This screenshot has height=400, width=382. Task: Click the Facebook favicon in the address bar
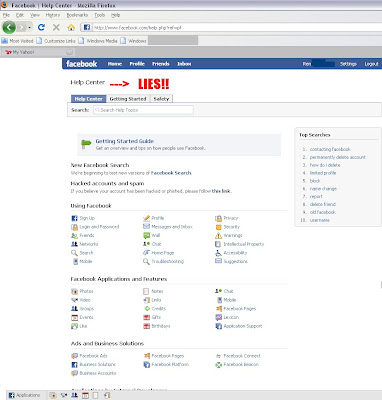pos(87,27)
